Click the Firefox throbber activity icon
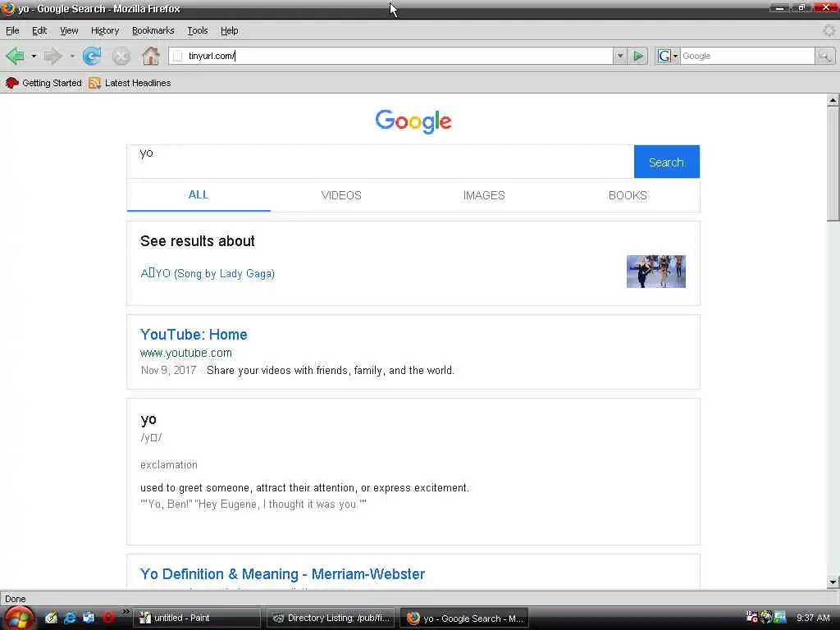 829,30
